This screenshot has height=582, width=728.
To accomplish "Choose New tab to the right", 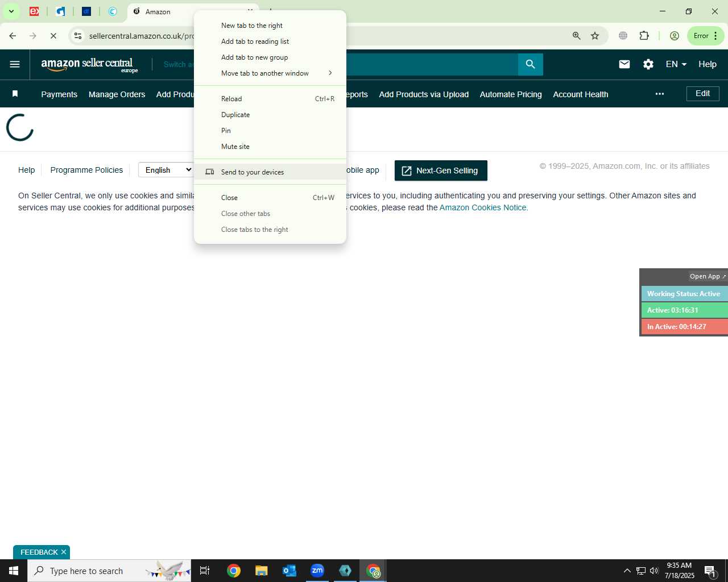I will click(x=270, y=26).
